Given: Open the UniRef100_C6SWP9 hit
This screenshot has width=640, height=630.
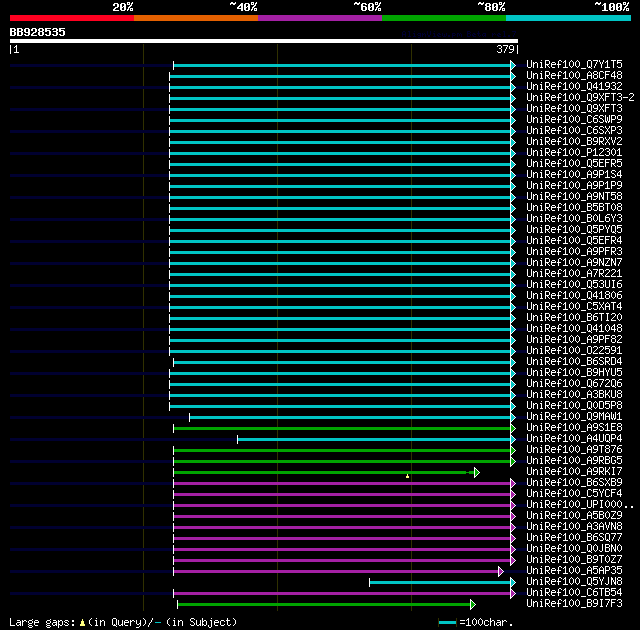Looking at the screenshot, I should pyautogui.click(x=574, y=120).
